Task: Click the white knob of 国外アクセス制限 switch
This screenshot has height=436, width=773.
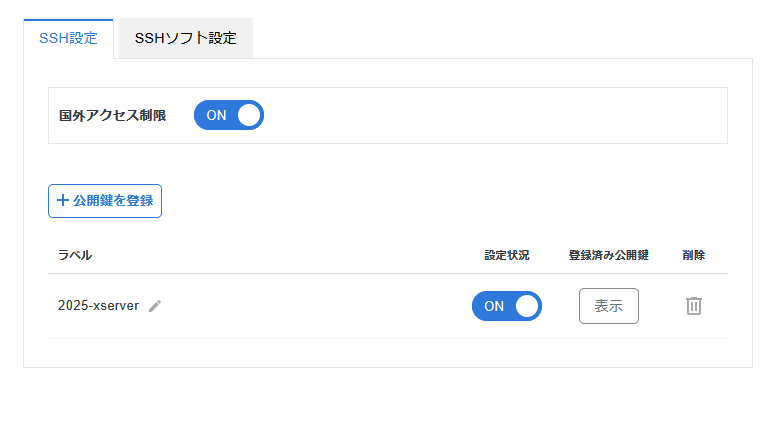Action: pyautogui.click(x=249, y=115)
